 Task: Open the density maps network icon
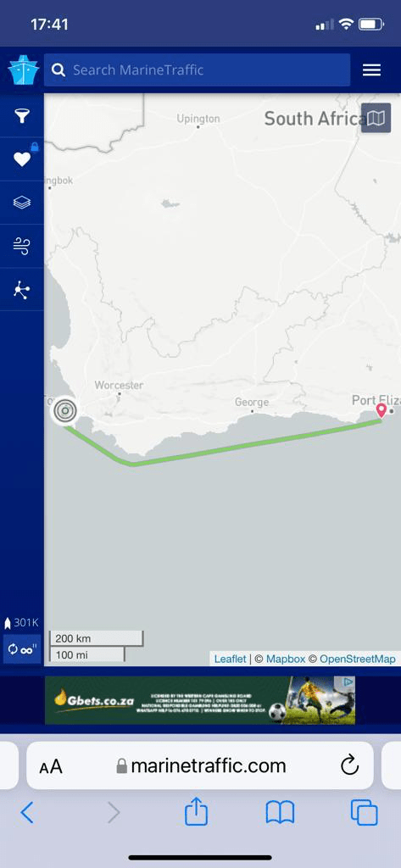pos(21,290)
